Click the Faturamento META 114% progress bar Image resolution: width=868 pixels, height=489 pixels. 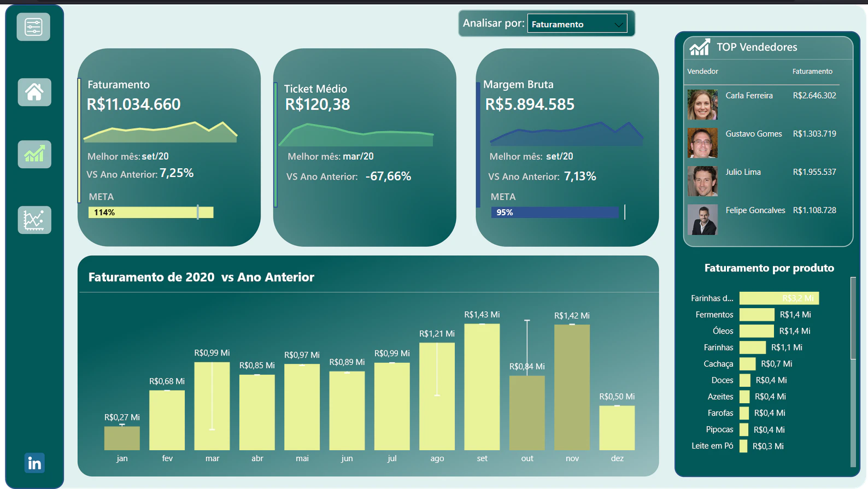(x=151, y=213)
